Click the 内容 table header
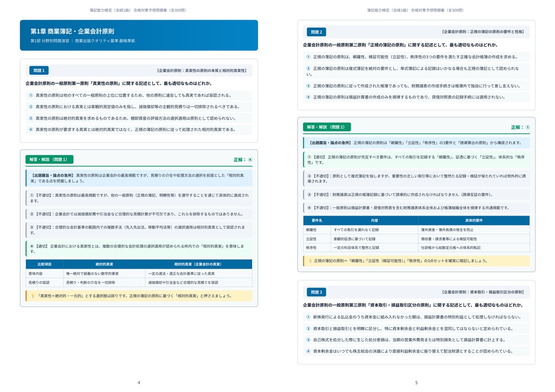This screenshot has height=392, width=555. click(x=375, y=220)
